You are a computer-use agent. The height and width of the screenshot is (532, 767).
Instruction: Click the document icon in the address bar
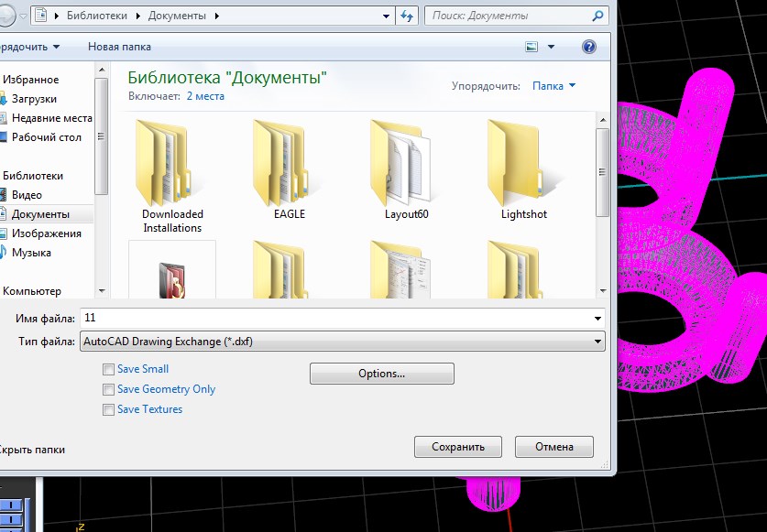click(41, 16)
